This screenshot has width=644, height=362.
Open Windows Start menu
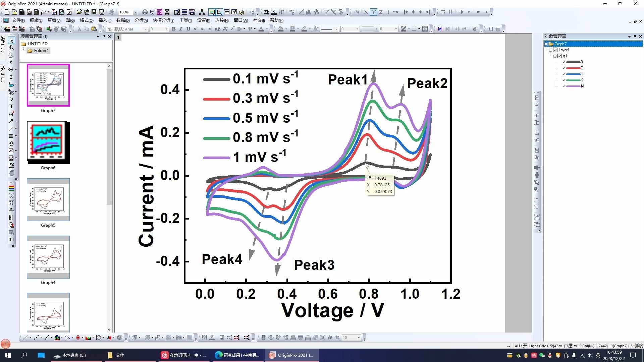click(8, 355)
